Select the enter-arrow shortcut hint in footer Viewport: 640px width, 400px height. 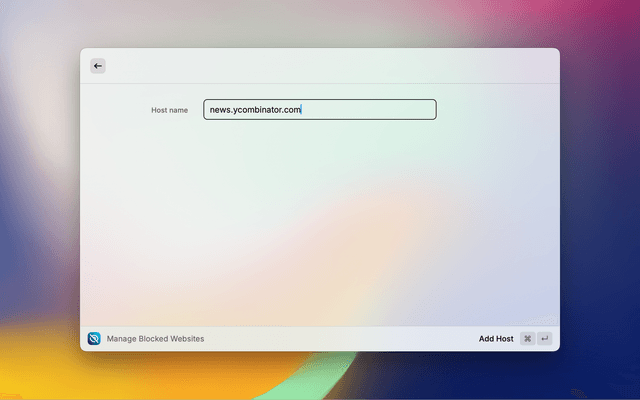545,339
